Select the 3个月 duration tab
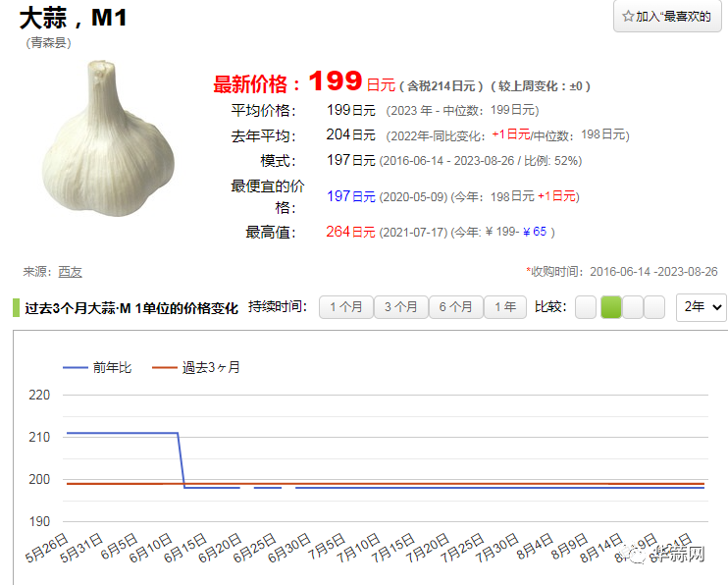Image resolution: width=728 pixels, height=585 pixels. [x=400, y=307]
